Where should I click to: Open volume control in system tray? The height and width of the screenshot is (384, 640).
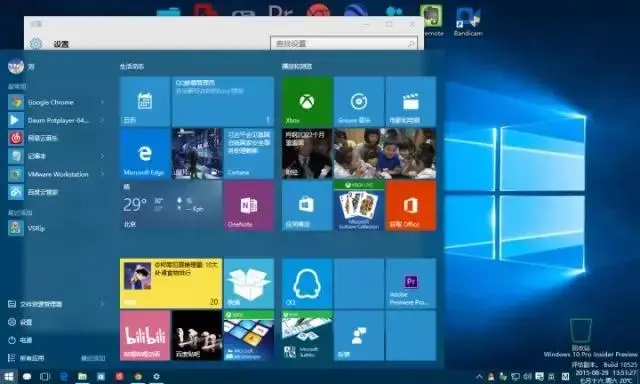pyautogui.click(x=527, y=377)
